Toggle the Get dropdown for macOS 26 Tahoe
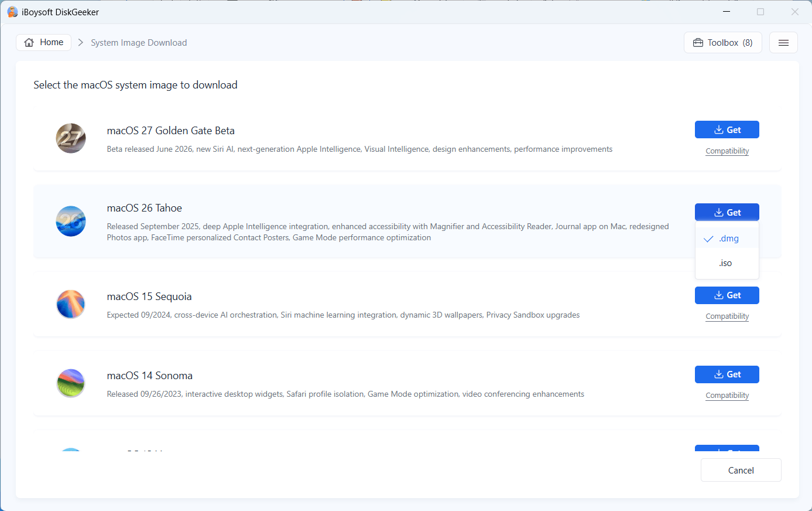The height and width of the screenshot is (511, 812). point(727,213)
